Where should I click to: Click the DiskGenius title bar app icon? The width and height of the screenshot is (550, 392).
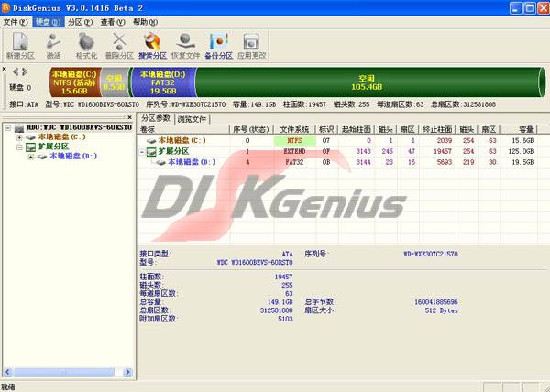pos(5,7)
